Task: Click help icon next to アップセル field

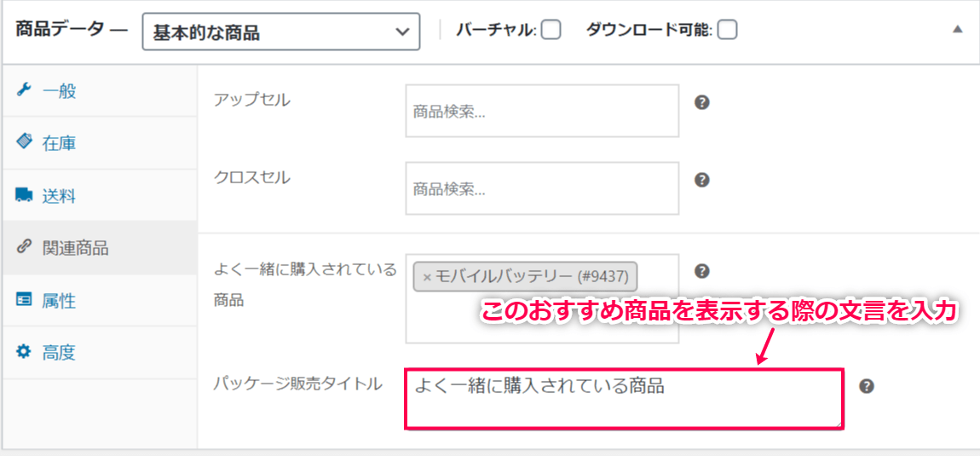Action: point(702,102)
